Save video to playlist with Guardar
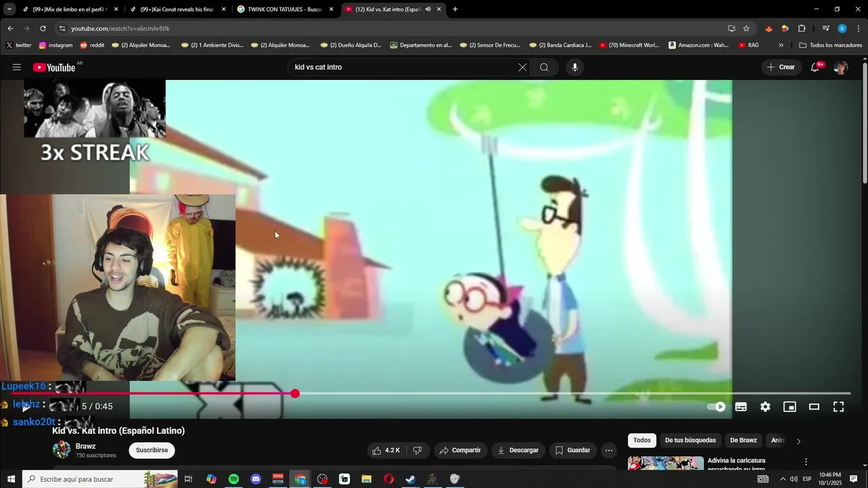This screenshot has height=488, width=868. click(x=572, y=450)
